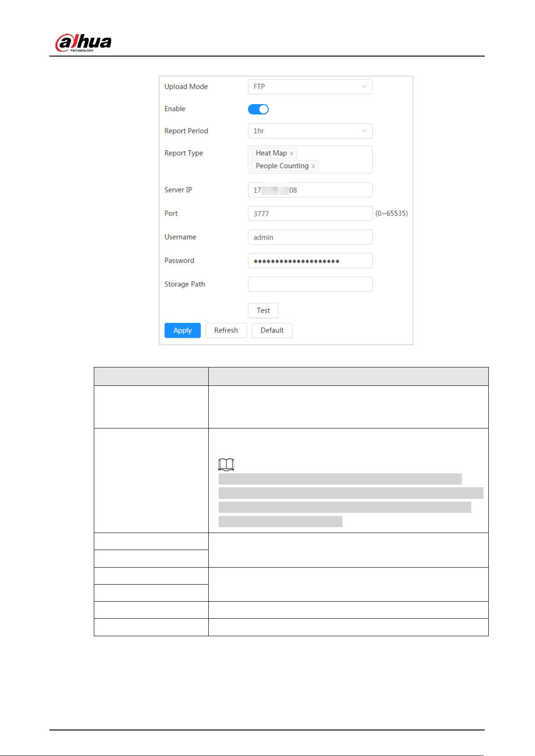Viewport: 535px width, 756px height.
Task: Toggle the Enable switch off
Action: pos(258,109)
